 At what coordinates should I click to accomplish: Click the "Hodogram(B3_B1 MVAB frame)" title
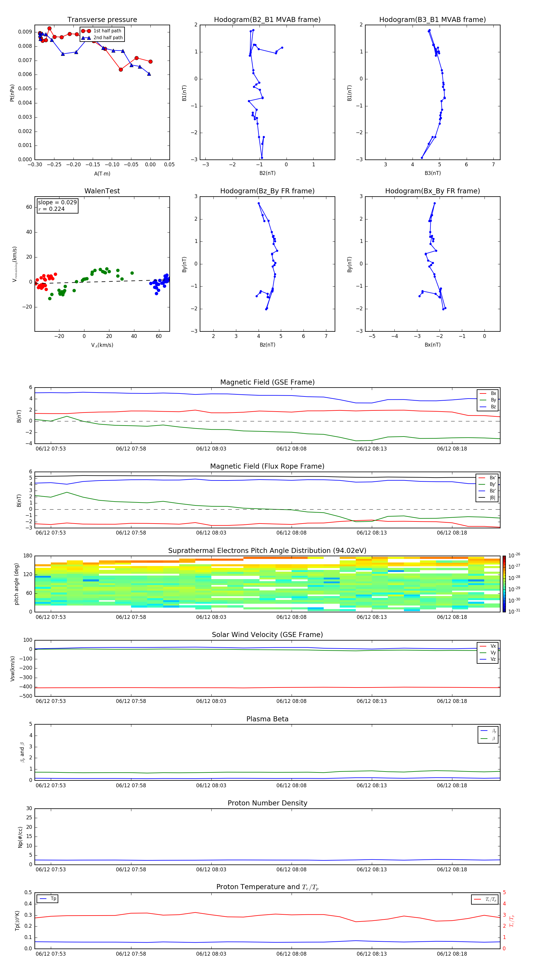432,20
